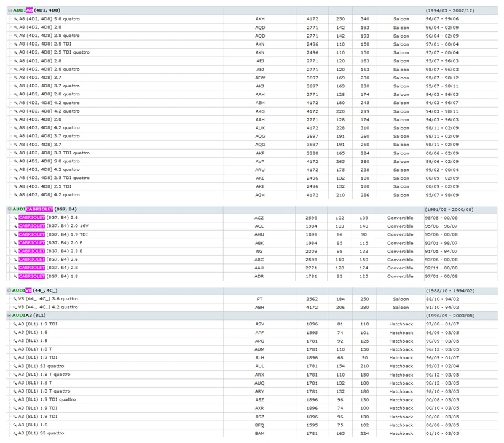
Task: Click magnifier icon for Cabriolet 2.8
Action: coord(15,268)
